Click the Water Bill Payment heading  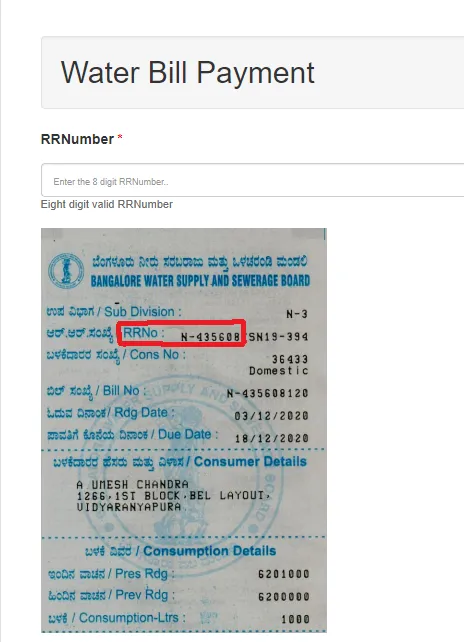point(188,72)
